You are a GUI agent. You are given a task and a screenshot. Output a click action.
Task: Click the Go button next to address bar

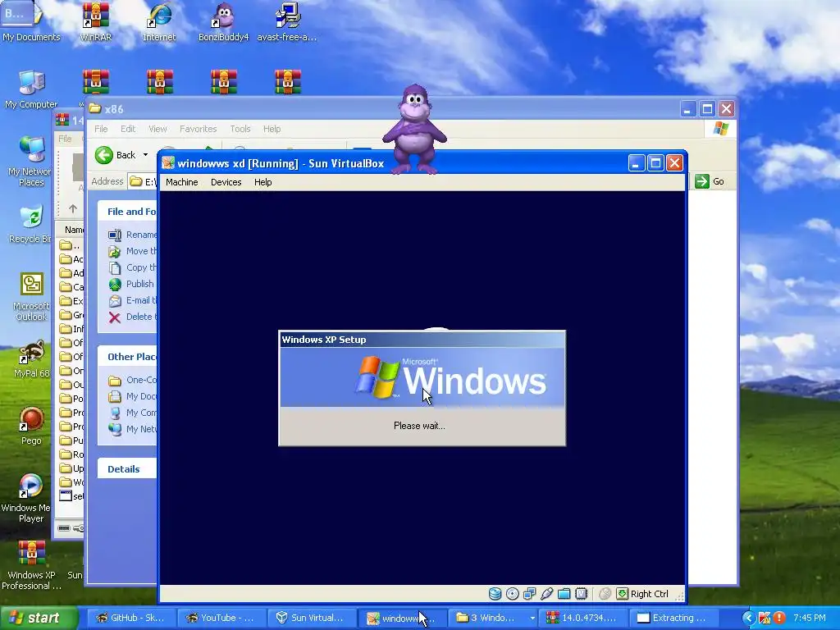(710, 181)
